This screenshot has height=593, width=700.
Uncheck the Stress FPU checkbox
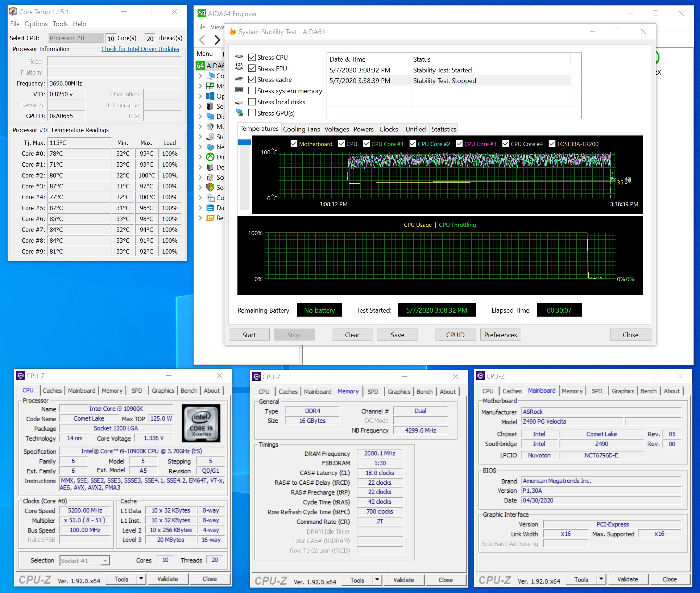tap(252, 68)
